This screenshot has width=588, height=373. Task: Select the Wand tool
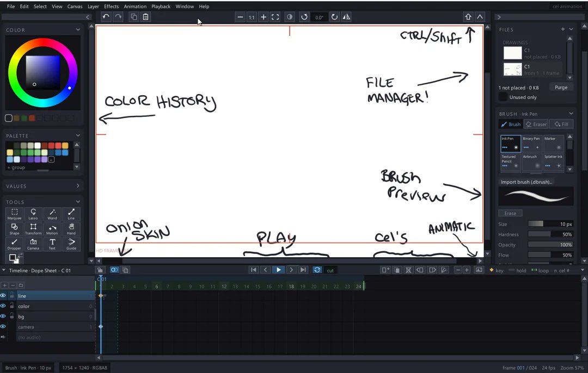(x=52, y=214)
